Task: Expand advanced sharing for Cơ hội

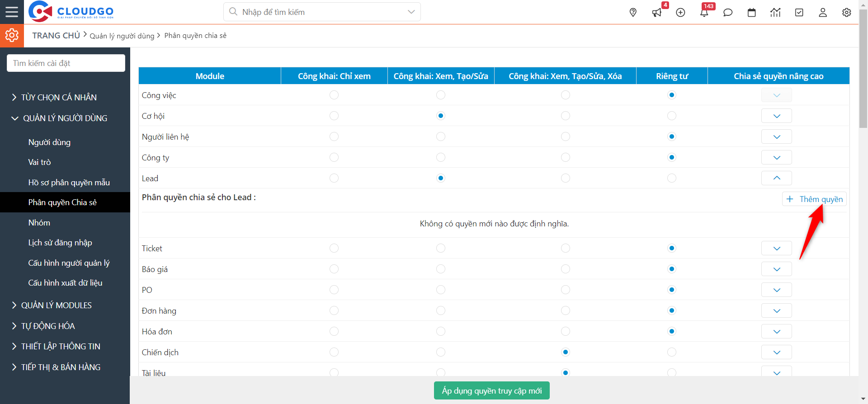Action: [x=777, y=116]
